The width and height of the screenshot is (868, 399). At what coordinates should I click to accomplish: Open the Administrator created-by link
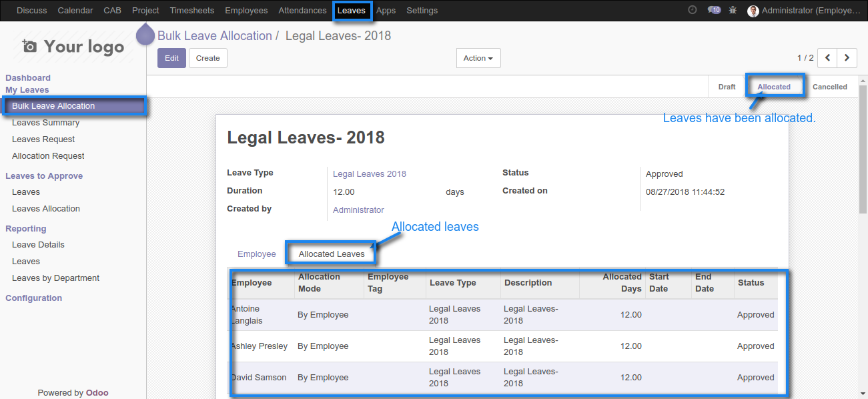pyautogui.click(x=358, y=210)
